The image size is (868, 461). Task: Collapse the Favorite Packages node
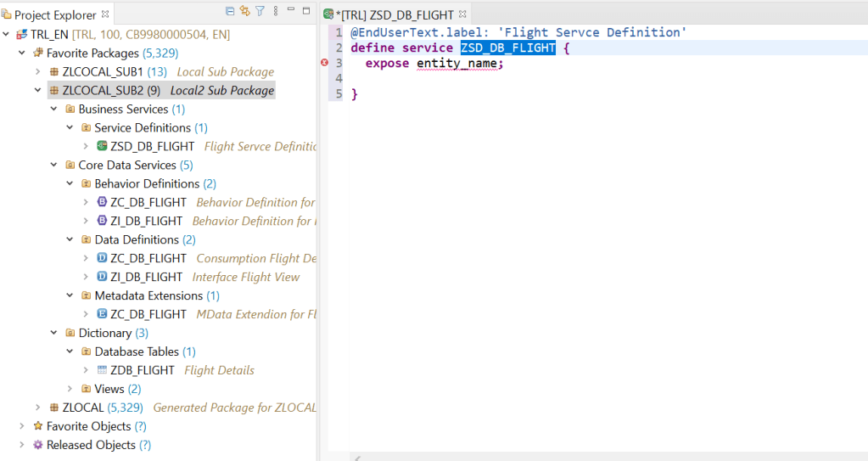21,53
